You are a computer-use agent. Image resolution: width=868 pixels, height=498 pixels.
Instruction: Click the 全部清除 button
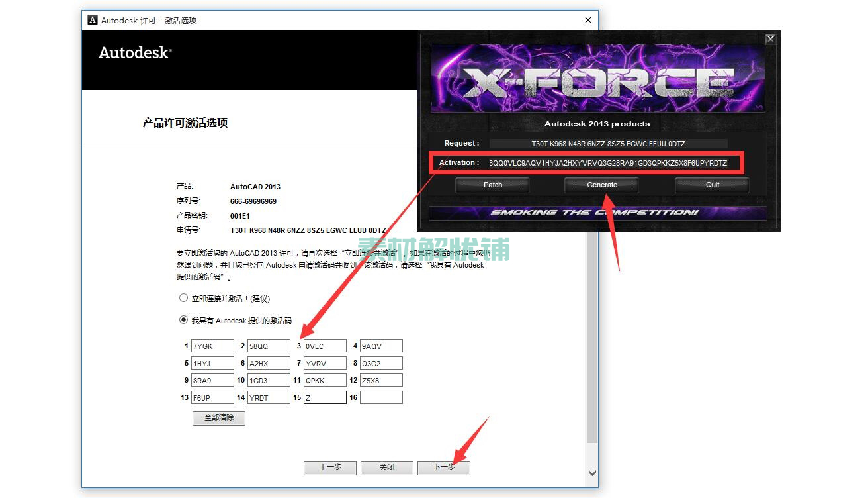(x=219, y=418)
